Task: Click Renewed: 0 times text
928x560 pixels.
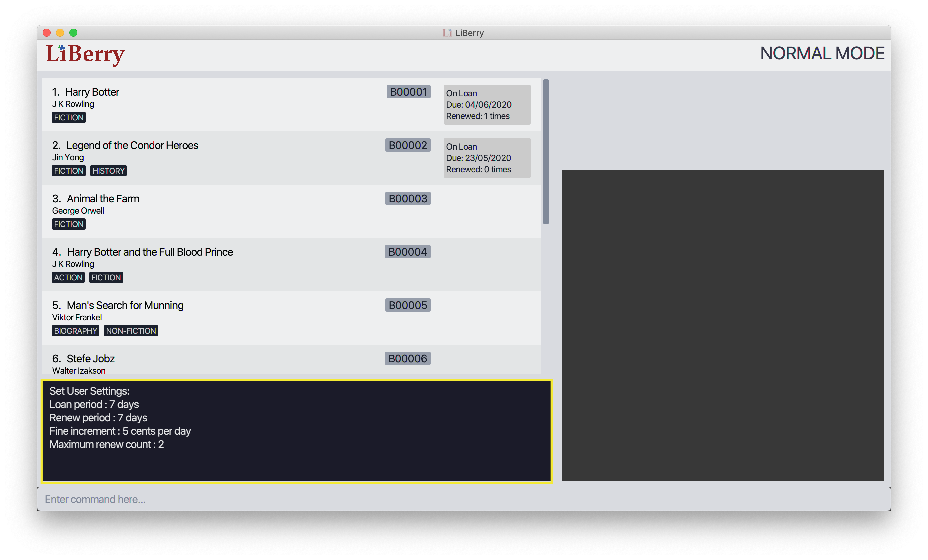Action: click(478, 169)
